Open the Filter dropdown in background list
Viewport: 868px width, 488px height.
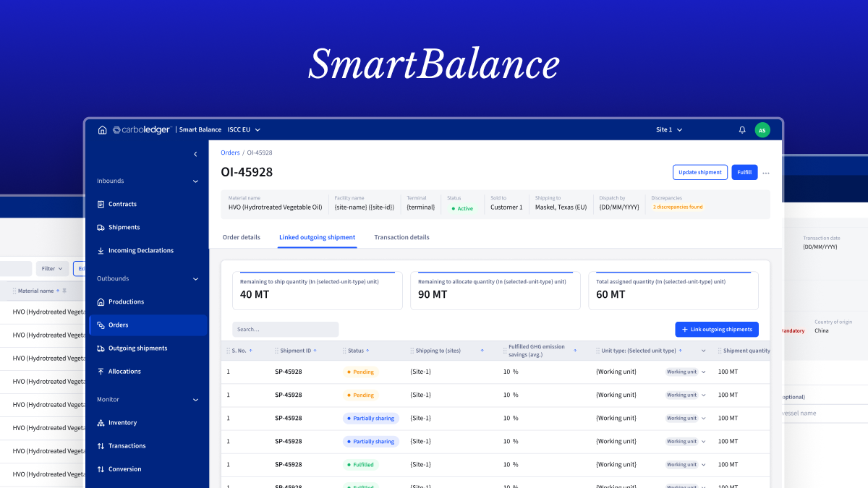tap(52, 268)
